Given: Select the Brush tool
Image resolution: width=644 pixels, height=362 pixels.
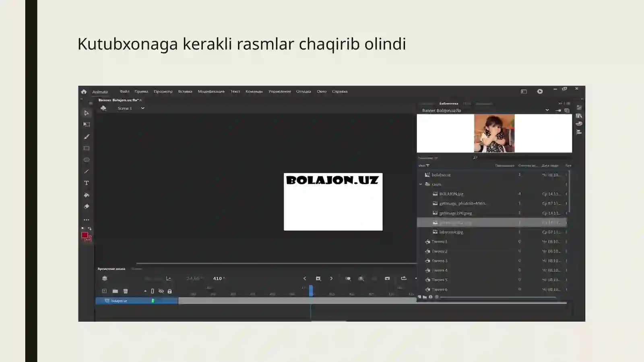Looking at the screenshot, I should tap(86, 137).
